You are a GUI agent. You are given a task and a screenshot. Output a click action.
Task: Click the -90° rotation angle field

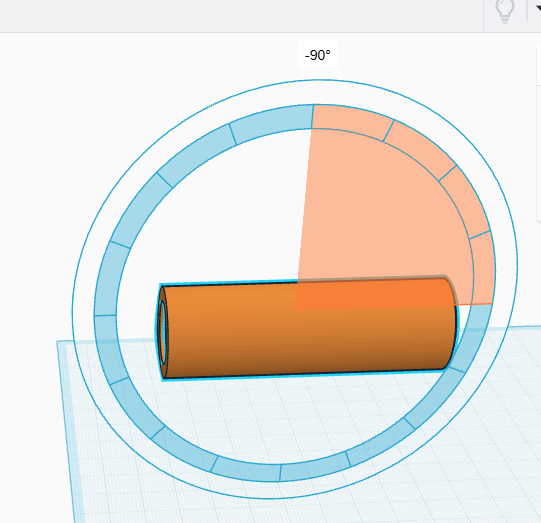click(318, 55)
